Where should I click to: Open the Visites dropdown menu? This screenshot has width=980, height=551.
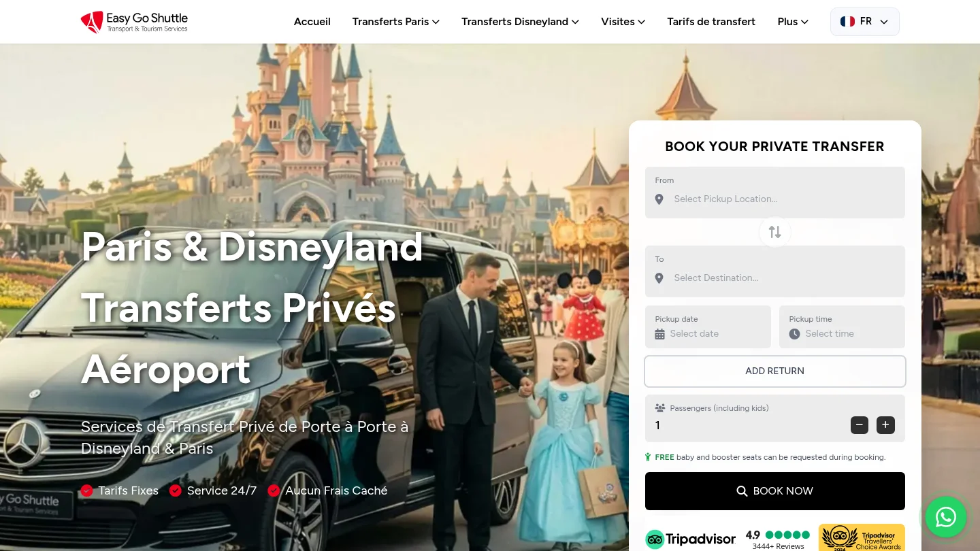(x=623, y=22)
